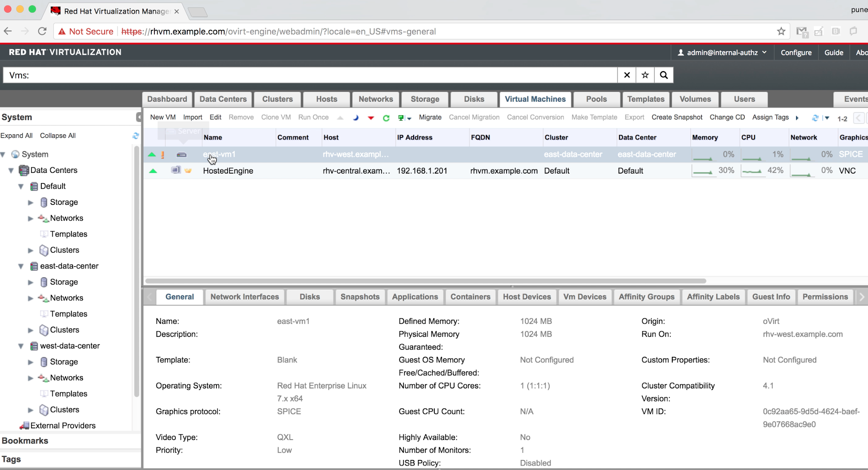Click the VM list refresh icon
The width and height of the screenshot is (868, 470).
pyautogui.click(x=815, y=118)
